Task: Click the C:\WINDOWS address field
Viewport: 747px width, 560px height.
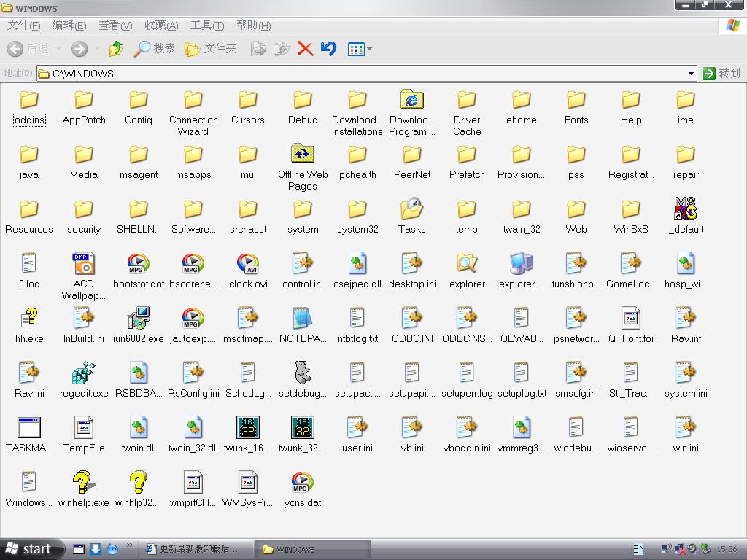Action: [x=365, y=73]
